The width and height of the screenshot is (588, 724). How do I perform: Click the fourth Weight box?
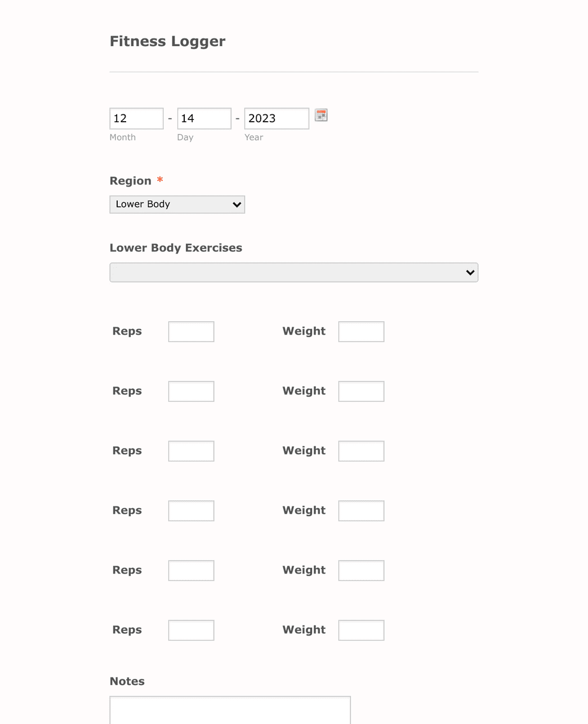pyautogui.click(x=361, y=510)
